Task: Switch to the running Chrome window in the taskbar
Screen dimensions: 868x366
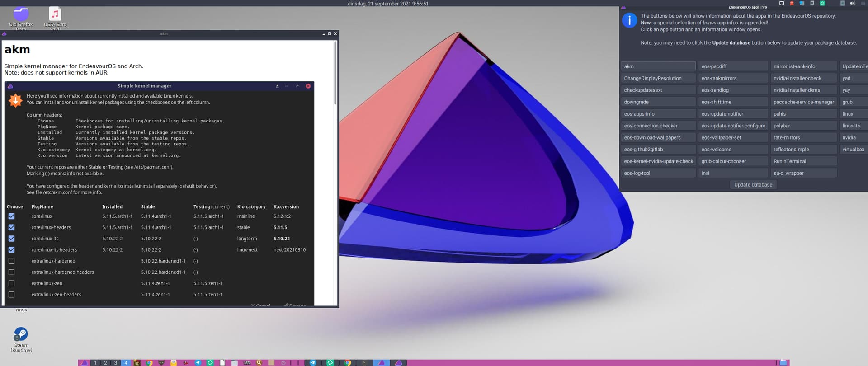Action: tap(348, 363)
